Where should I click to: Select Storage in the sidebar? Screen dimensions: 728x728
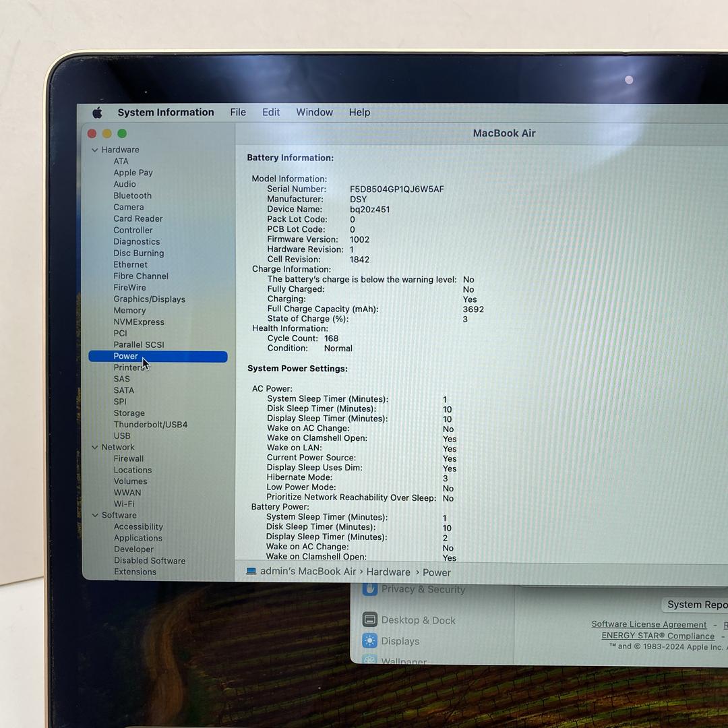(129, 413)
